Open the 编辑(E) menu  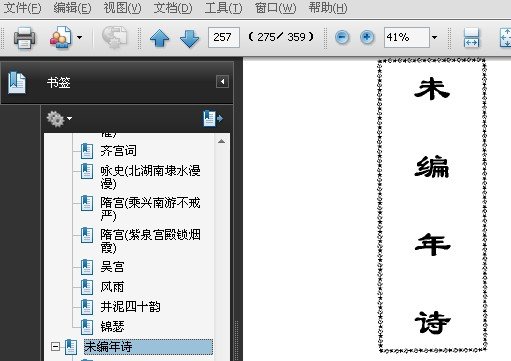72,8
